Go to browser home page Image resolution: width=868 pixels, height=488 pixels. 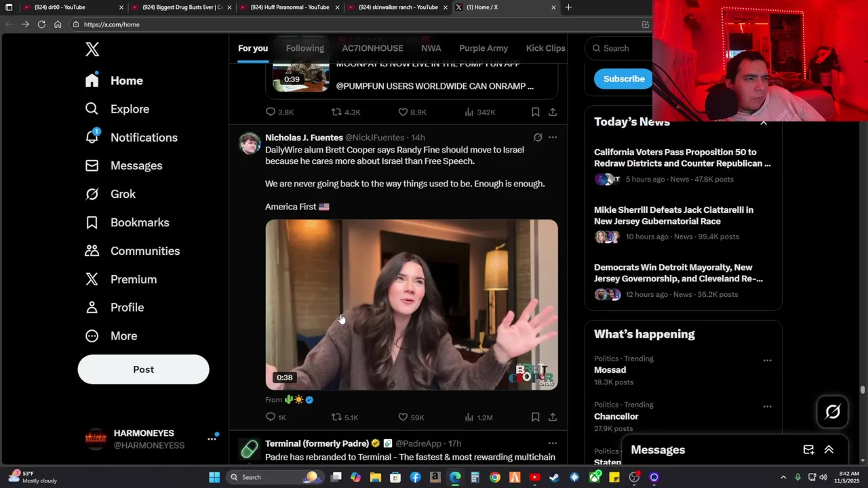(x=58, y=24)
